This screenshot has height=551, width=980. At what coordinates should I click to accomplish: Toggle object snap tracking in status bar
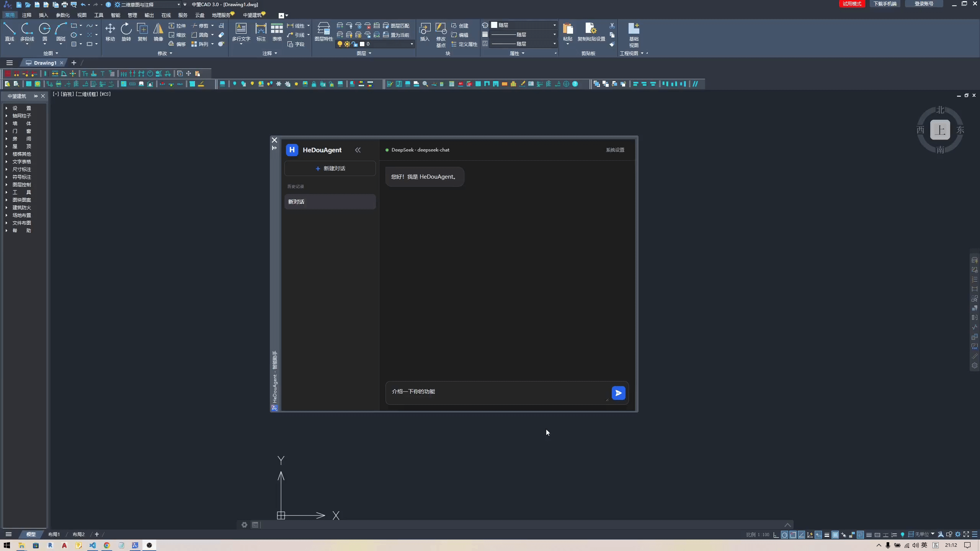(x=802, y=535)
